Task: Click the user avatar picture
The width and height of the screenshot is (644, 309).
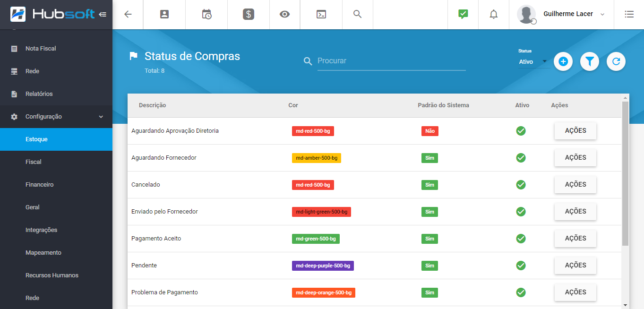Action: 526,14
